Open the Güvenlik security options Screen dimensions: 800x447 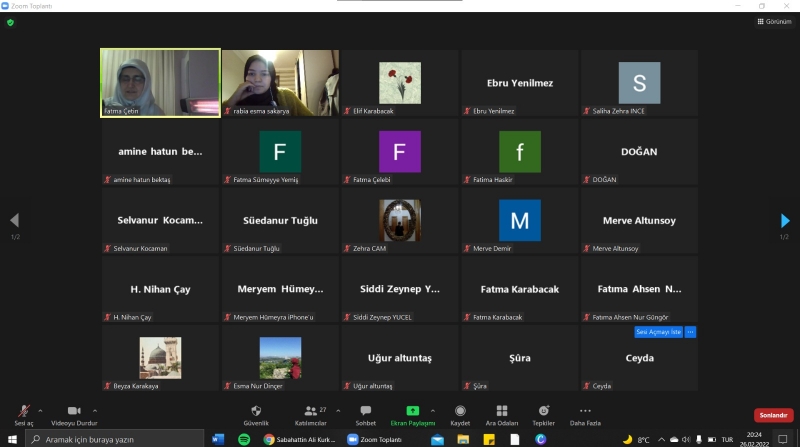coord(255,414)
